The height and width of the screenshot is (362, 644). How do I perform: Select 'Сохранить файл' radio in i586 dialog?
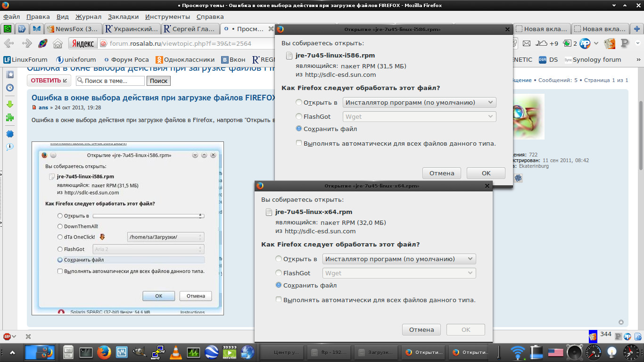coord(299,129)
